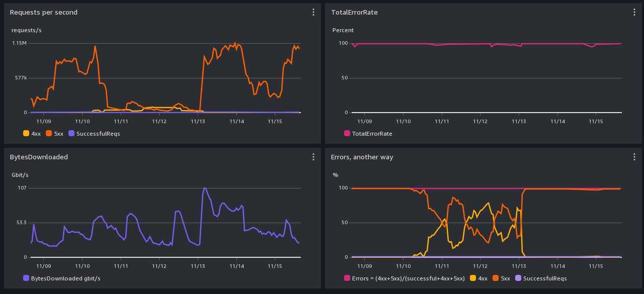This screenshot has height=294, width=644.
Task: Toggle Errors = (4xx+5xx)/(successful+4xx+5xx) legend label
Action: (x=409, y=278)
